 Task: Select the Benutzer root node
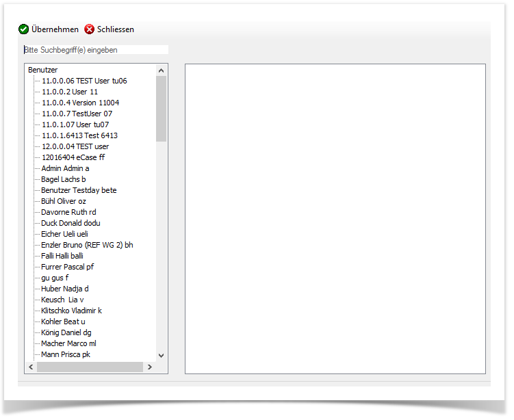point(42,70)
